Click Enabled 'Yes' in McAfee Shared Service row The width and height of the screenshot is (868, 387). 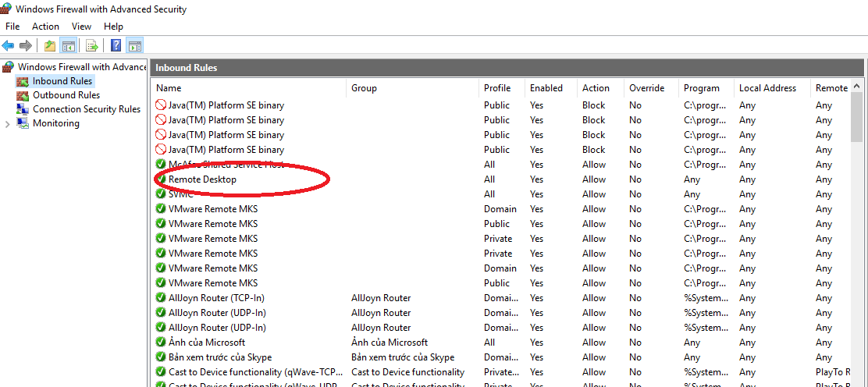(x=536, y=165)
